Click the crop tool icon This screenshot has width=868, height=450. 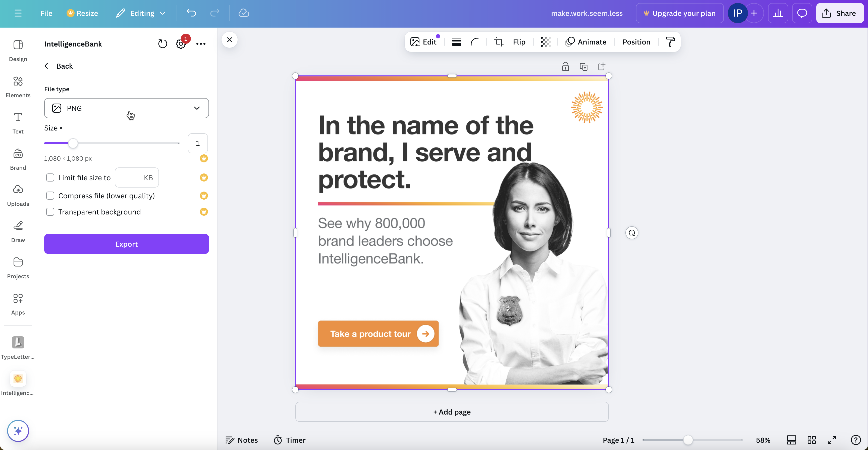(498, 42)
